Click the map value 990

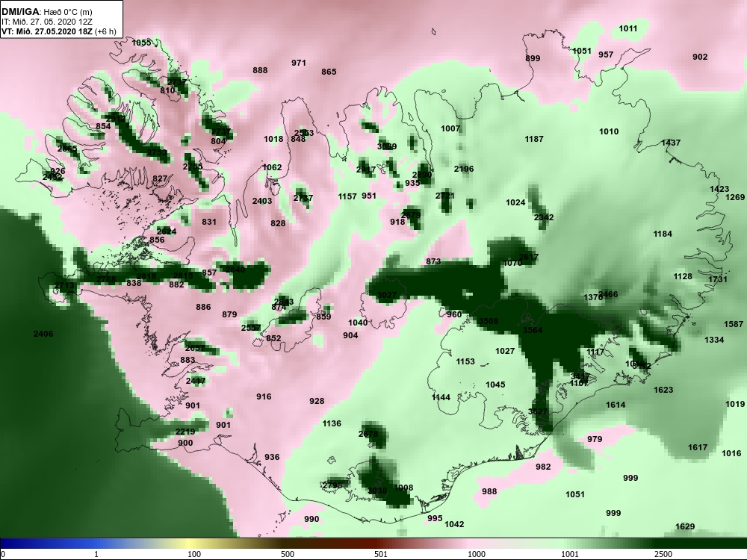[x=311, y=519]
